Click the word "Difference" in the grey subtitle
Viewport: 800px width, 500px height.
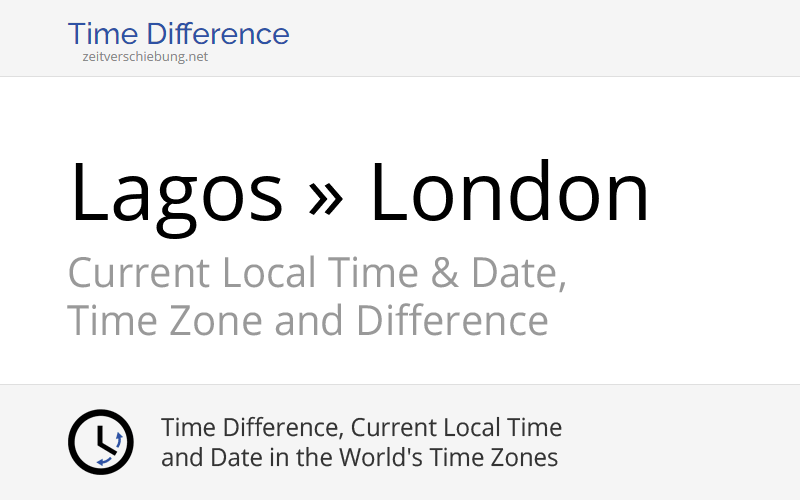451,321
